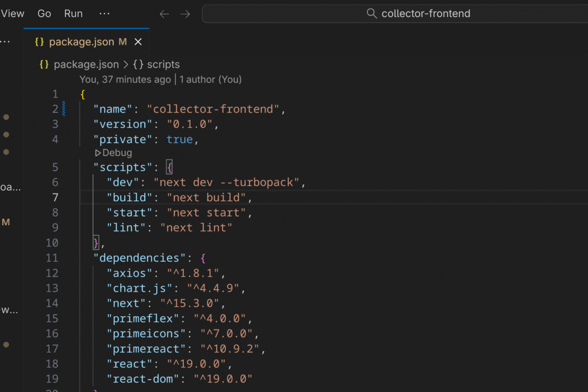This screenshot has height=392, width=588.
Task: Open the Run menu
Action: point(74,14)
